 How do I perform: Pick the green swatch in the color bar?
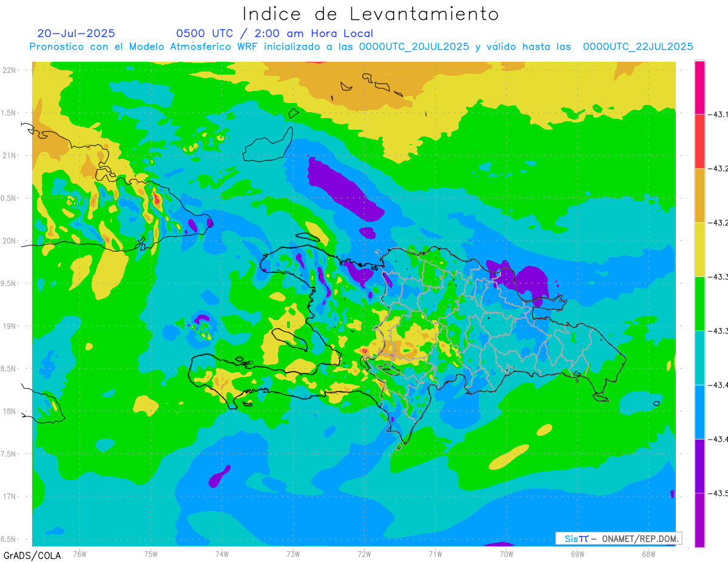pyautogui.click(x=699, y=303)
